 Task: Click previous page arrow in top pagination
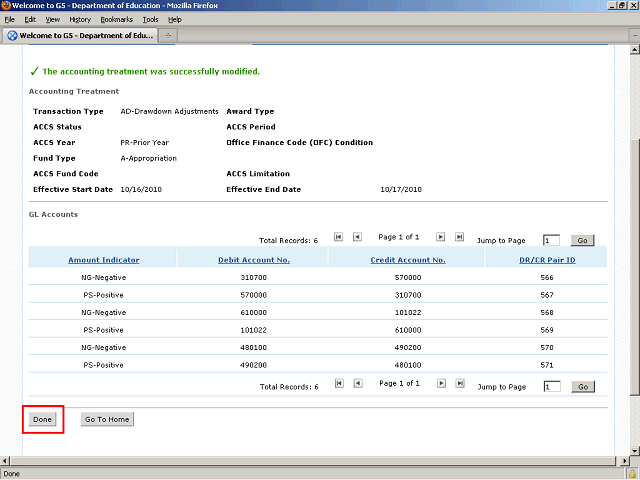357,237
